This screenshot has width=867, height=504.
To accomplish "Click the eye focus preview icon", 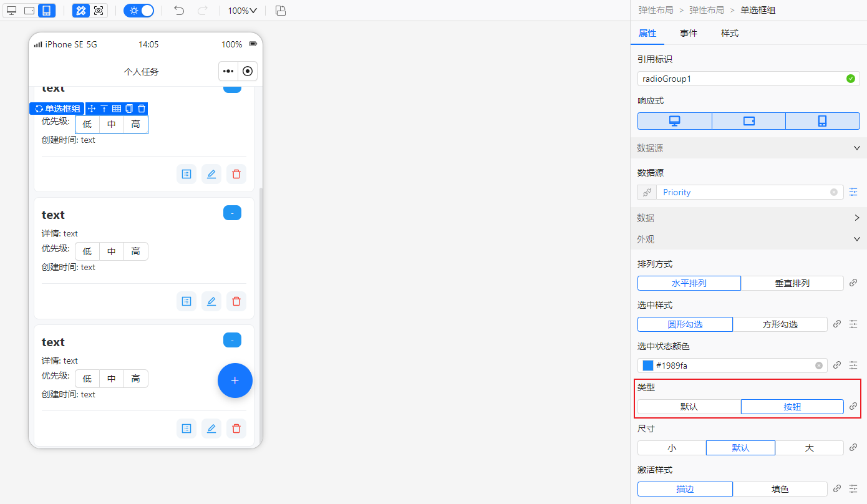I will [x=99, y=11].
